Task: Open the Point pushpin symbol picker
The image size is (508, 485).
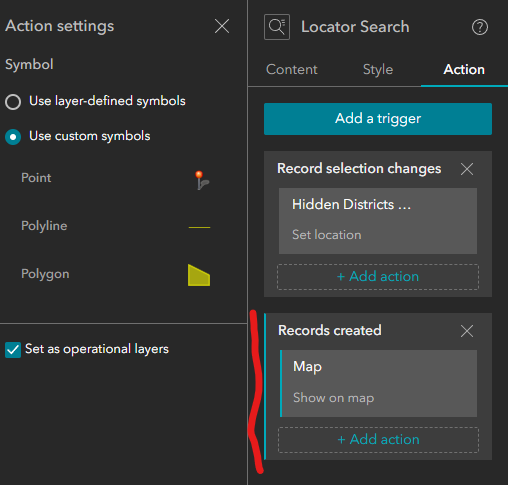Action: (x=201, y=180)
